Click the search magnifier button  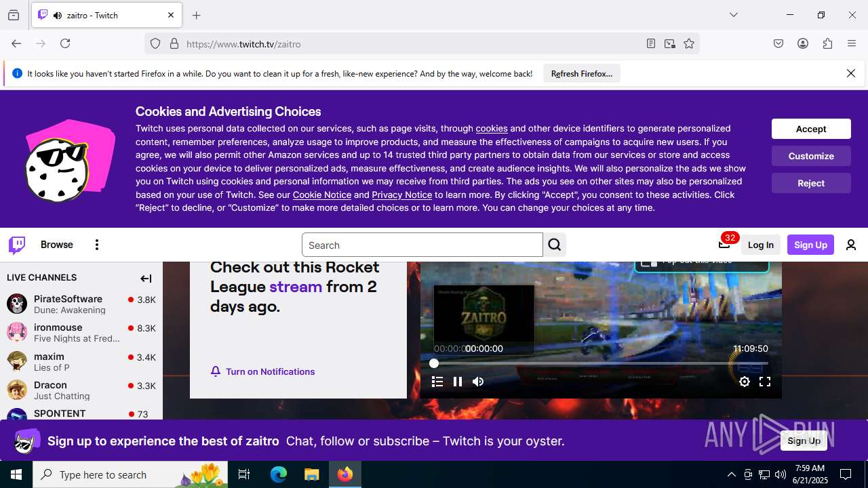point(555,245)
